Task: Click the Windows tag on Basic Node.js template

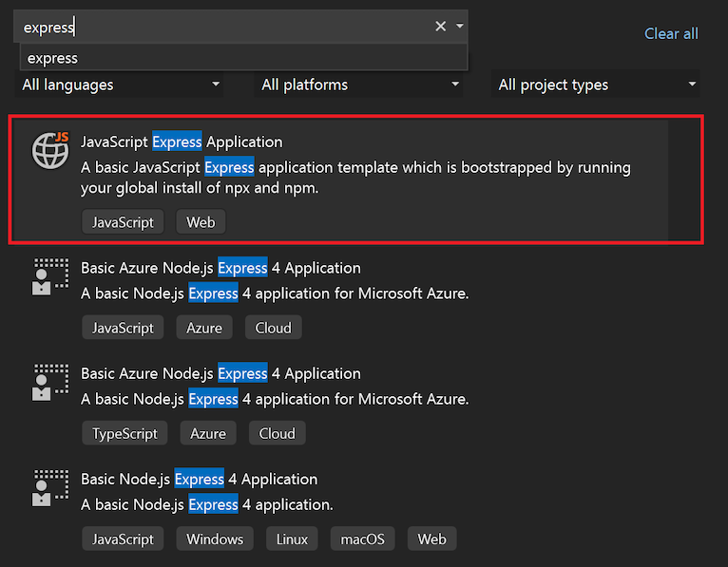Action: pos(215,539)
